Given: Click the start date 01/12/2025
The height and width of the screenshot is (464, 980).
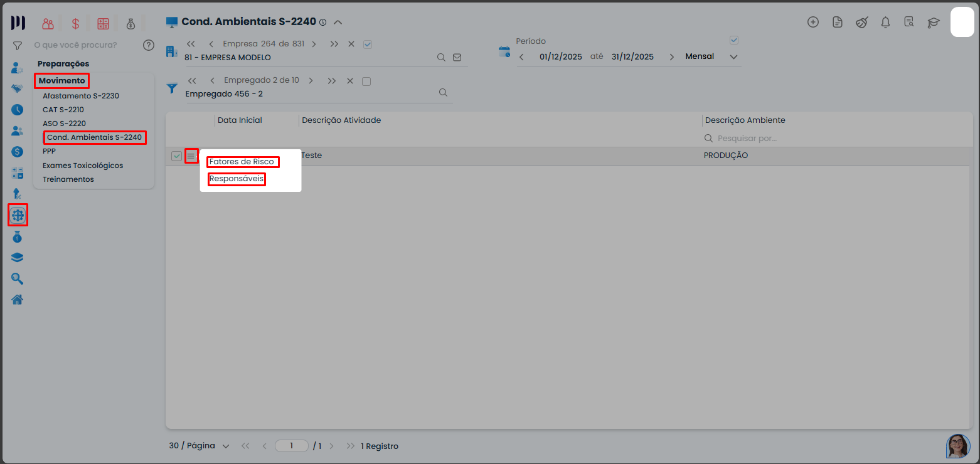Looking at the screenshot, I should pyautogui.click(x=561, y=57).
